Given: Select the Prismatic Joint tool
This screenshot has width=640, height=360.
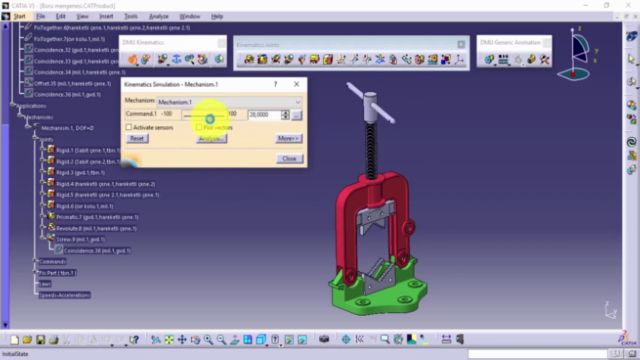Looking at the screenshot, I should (262, 60).
